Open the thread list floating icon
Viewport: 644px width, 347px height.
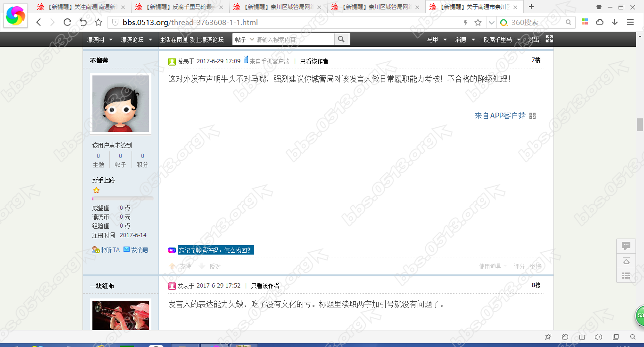626,276
